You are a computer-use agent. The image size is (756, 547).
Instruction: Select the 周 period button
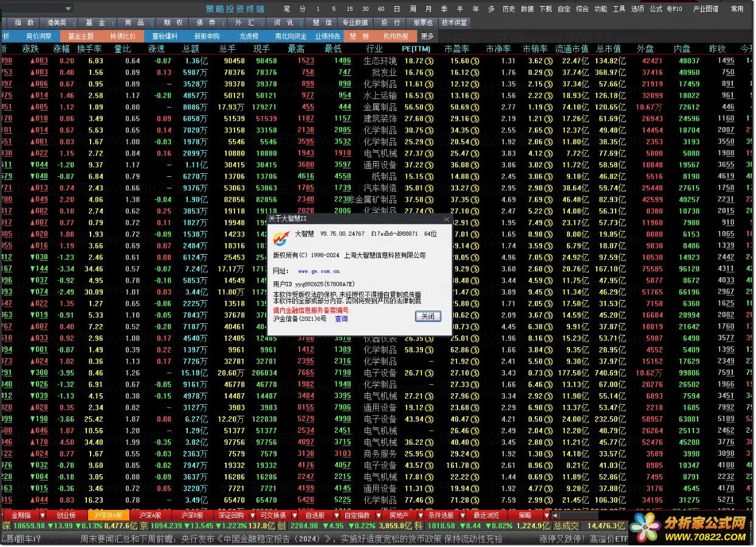click(x=413, y=9)
